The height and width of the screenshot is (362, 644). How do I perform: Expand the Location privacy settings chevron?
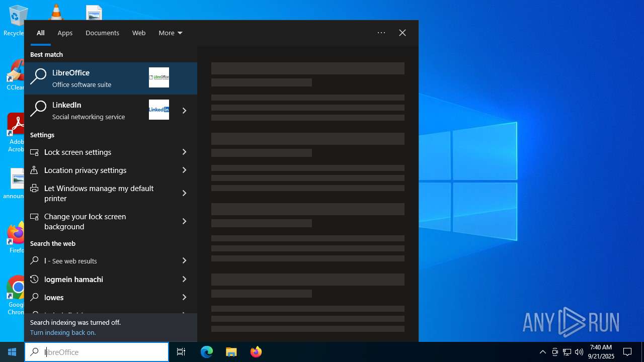[184, 170]
